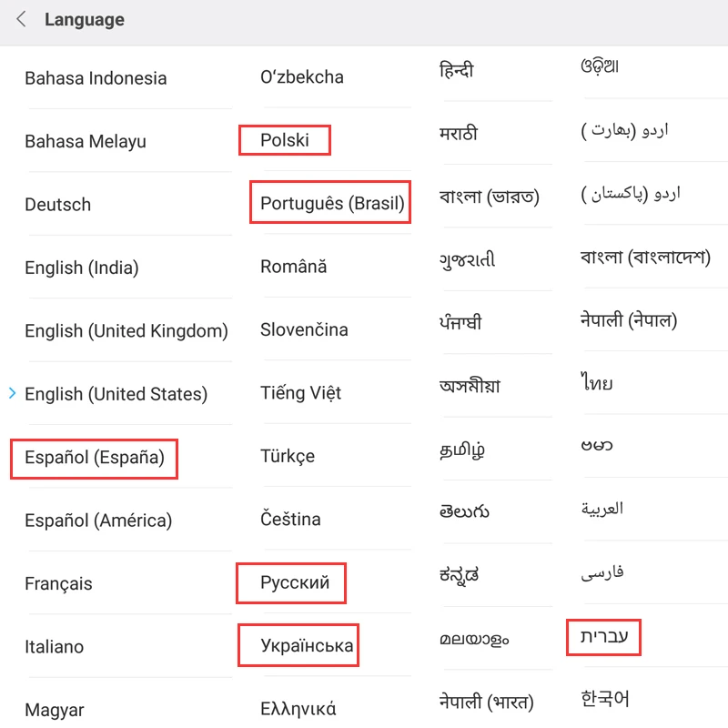This screenshot has width=728, height=728.
Task: Choose Українська from the list
Action: [307, 646]
